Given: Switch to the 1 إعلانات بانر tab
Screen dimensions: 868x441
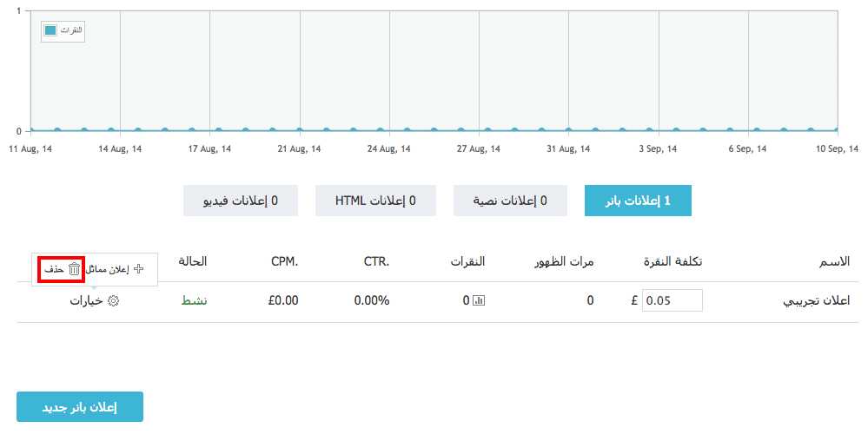Looking at the screenshot, I should point(638,201).
